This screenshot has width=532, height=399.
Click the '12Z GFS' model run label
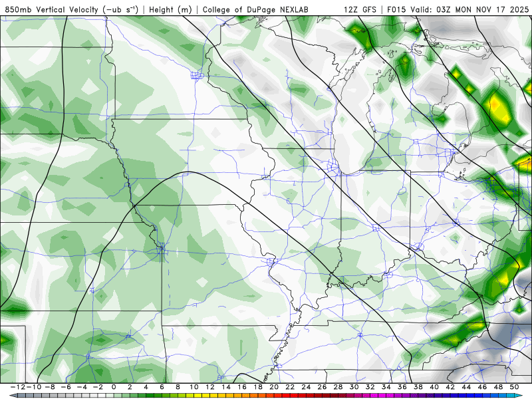pos(360,9)
